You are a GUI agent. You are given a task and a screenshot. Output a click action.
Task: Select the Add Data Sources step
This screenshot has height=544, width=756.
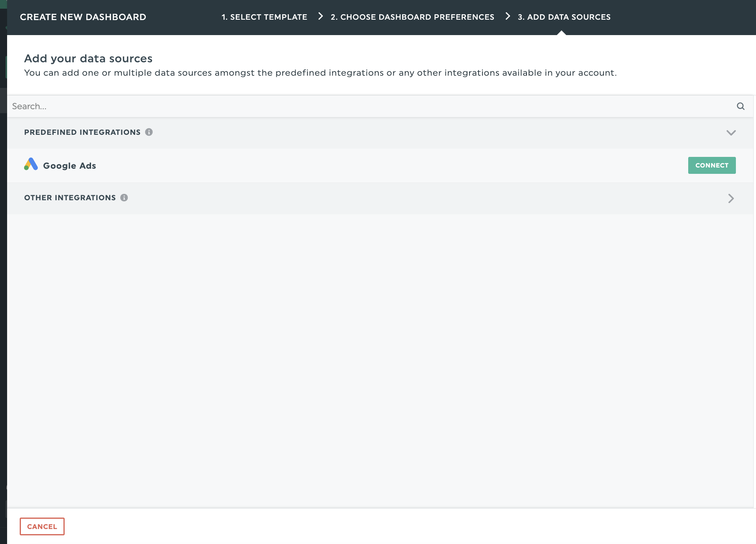click(564, 17)
